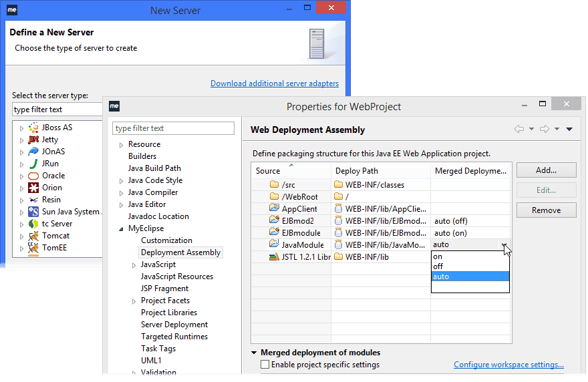This screenshot has height=382, width=588.
Task: Click the JOnAS server icon
Action: (33, 152)
